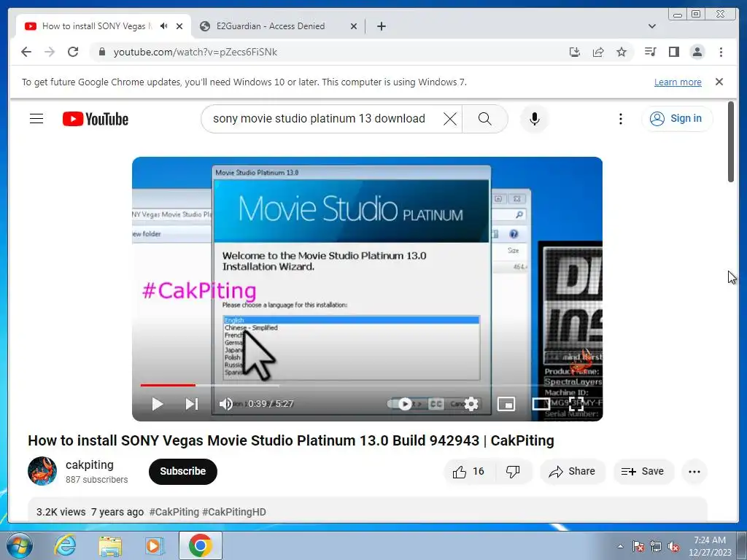The width and height of the screenshot is (747, 560).
Task: Open Windows Explorer from taskbar
Action: (x=110, y=545)
